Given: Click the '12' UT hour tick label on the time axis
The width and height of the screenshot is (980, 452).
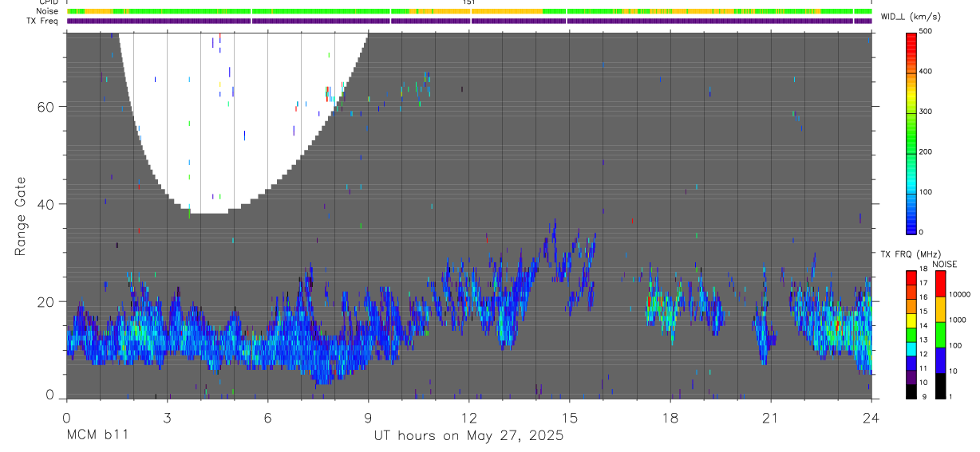Looking at the screenshot, I should pyautogui.click(x=469, y=417).
